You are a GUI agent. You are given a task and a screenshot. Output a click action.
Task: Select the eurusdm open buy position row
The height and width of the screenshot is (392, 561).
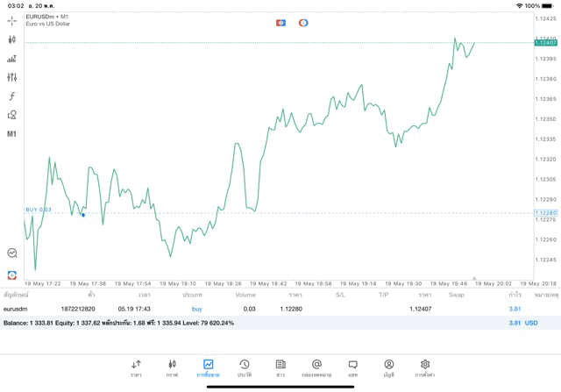263,309
